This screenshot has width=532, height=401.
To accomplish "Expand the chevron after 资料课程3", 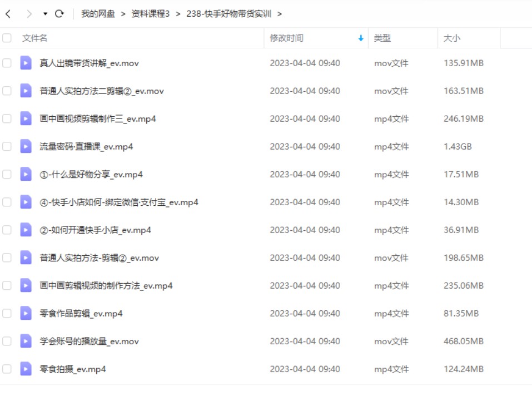I will (x=178, y=14).
